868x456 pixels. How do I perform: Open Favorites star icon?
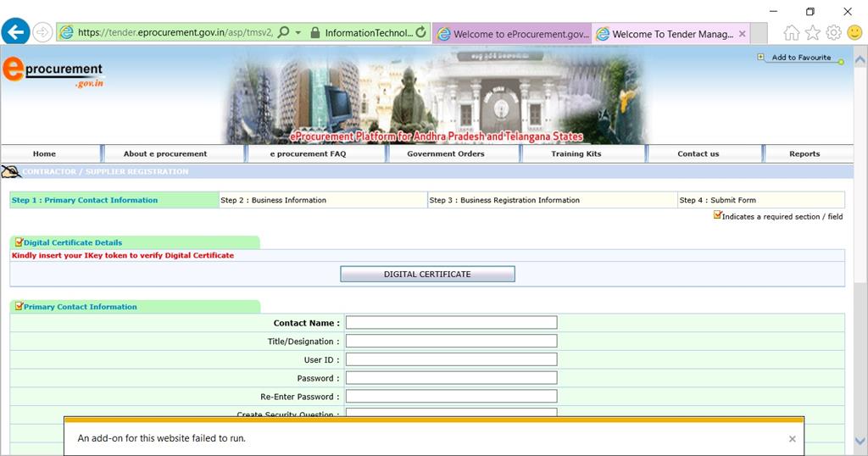click(813, 33)
